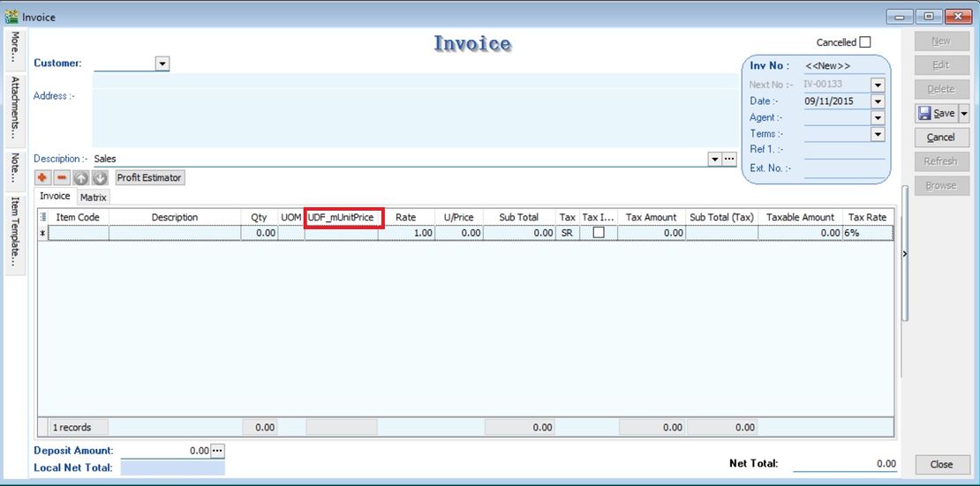Open grid column chooser icon
This screenshot has height=486, width=980.
[x=43, y=217]
